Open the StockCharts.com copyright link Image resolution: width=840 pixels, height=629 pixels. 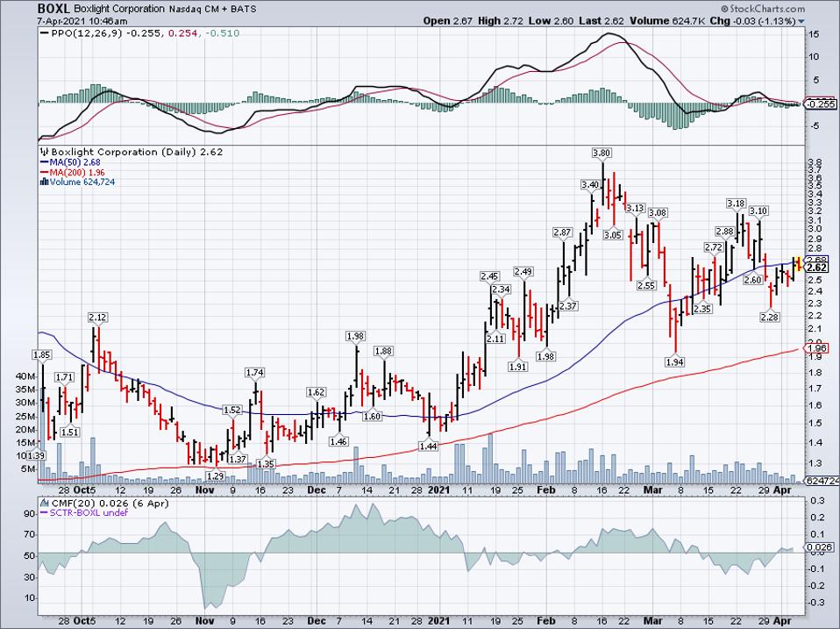pos(762,9)
